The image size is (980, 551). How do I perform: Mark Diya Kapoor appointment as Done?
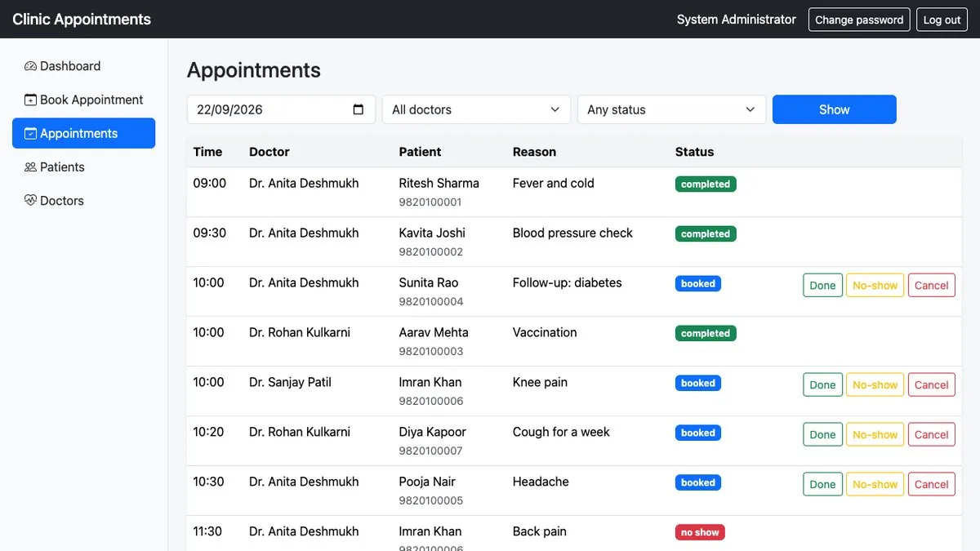(x=822, y=434)
